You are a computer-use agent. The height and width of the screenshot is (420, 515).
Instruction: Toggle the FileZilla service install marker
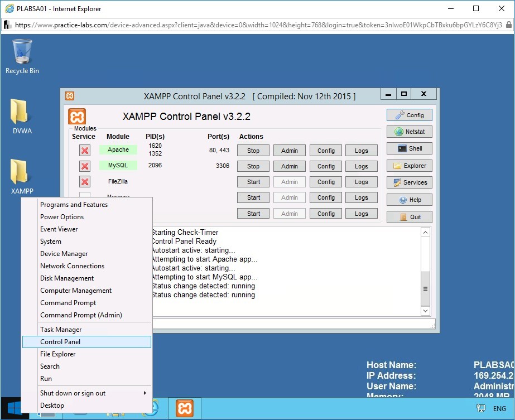click(x=85, y=182)
